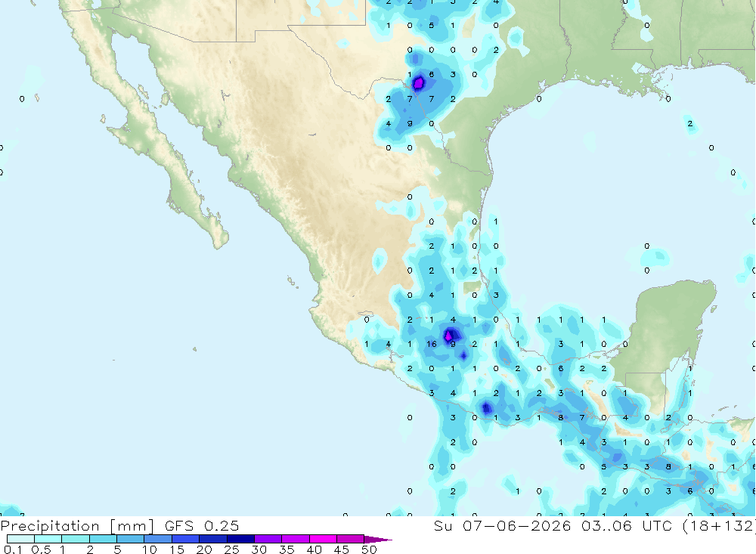Image resolution: width=756 pixels, height=554 pixels.
Task: Click the legend scale label '0.1'
Action: click(x=13, y=549)
